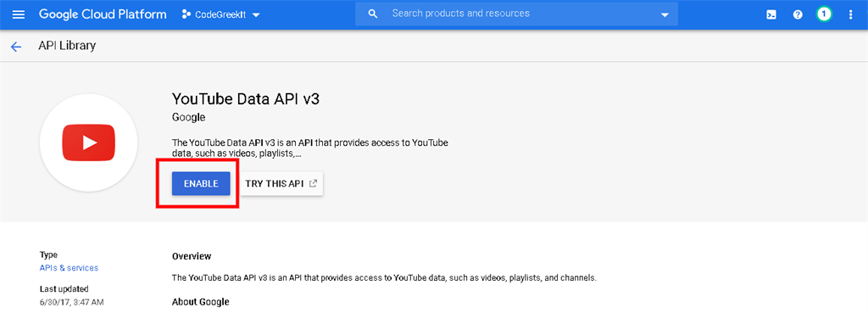Click the search magnifier icon
The width and height of the screenshot is (868, 313).
tap(373, 14)
